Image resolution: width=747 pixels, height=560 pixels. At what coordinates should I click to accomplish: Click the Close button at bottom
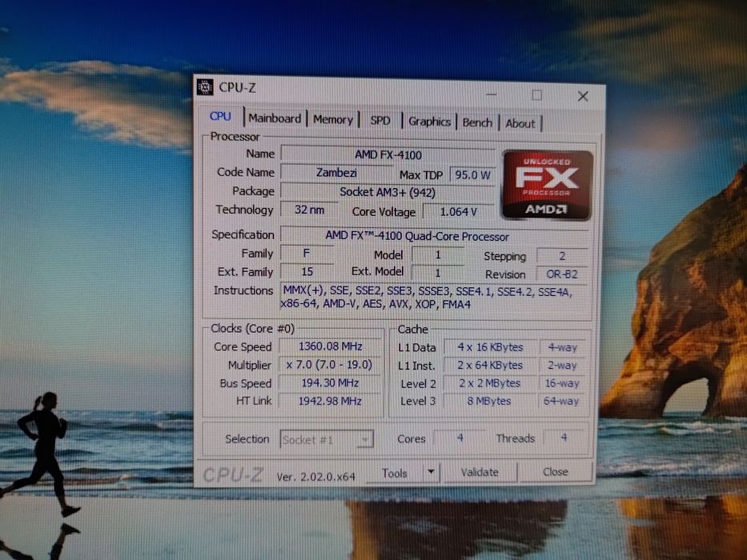pos(556,472)
